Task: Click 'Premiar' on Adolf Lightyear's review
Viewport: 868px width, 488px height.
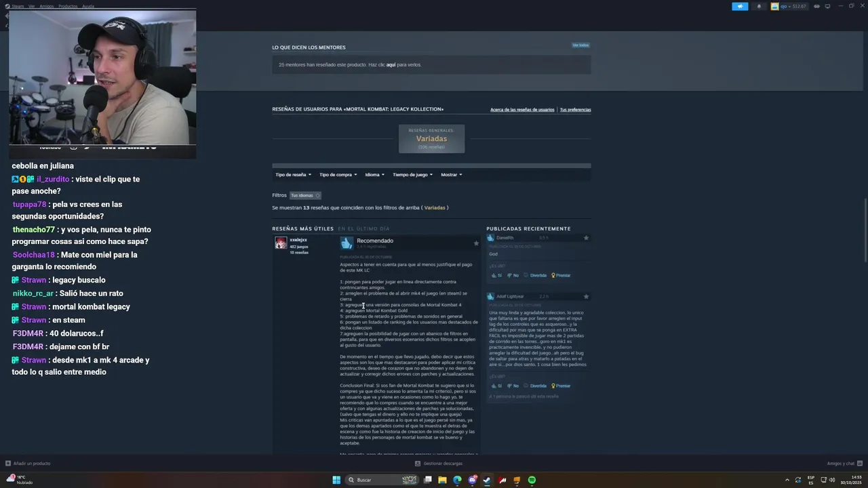Action: pyautogui.click(x=561, y=386)
